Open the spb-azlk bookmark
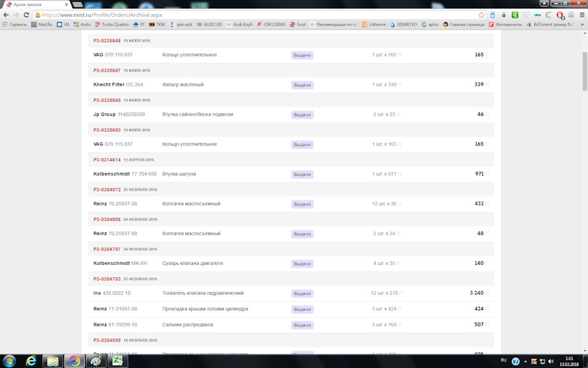The image size is (588, 368). tap(181, 25)
